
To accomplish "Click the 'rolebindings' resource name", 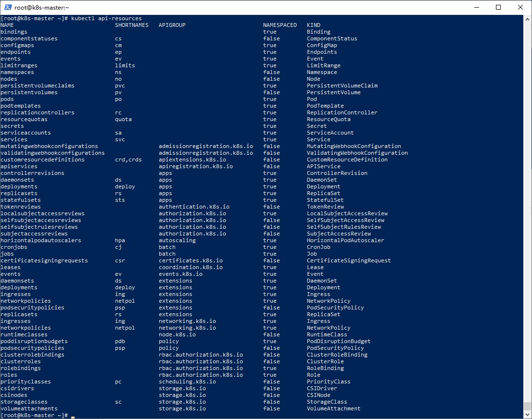I will click(21, 368).
